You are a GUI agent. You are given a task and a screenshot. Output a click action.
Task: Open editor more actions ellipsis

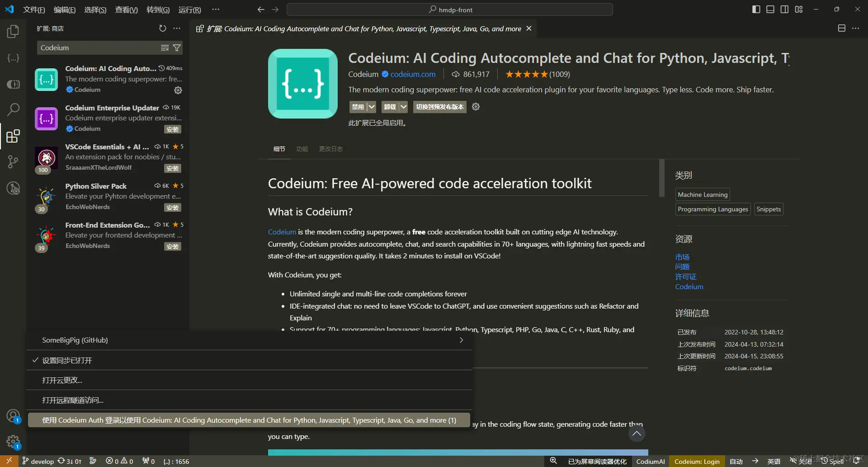tap(855, 29)
